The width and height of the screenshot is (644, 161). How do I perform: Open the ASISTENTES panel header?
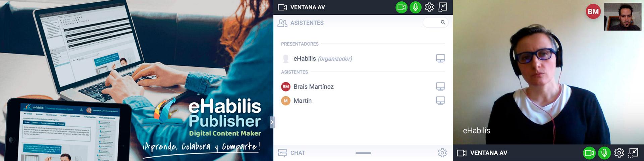coord(307,23)
